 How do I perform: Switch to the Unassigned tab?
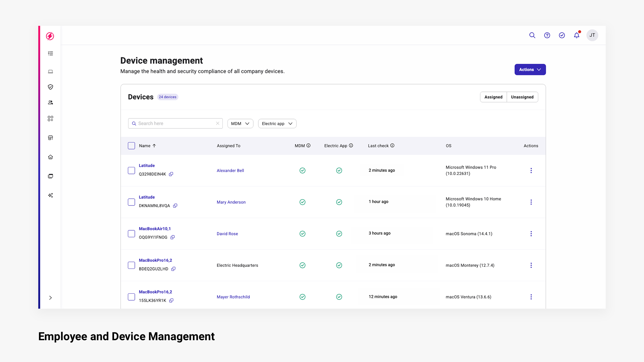tap(522, 97)
